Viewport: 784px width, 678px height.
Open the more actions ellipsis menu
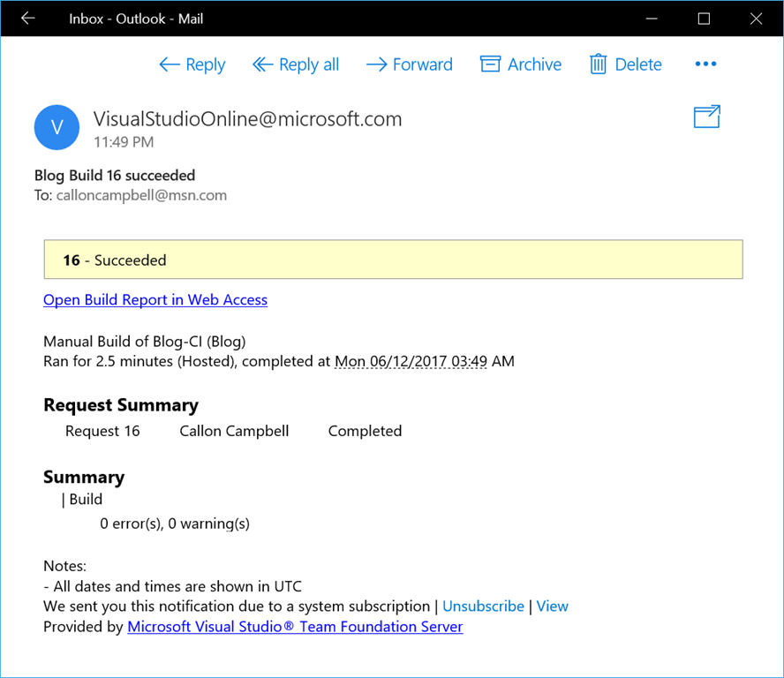(705, 64)
